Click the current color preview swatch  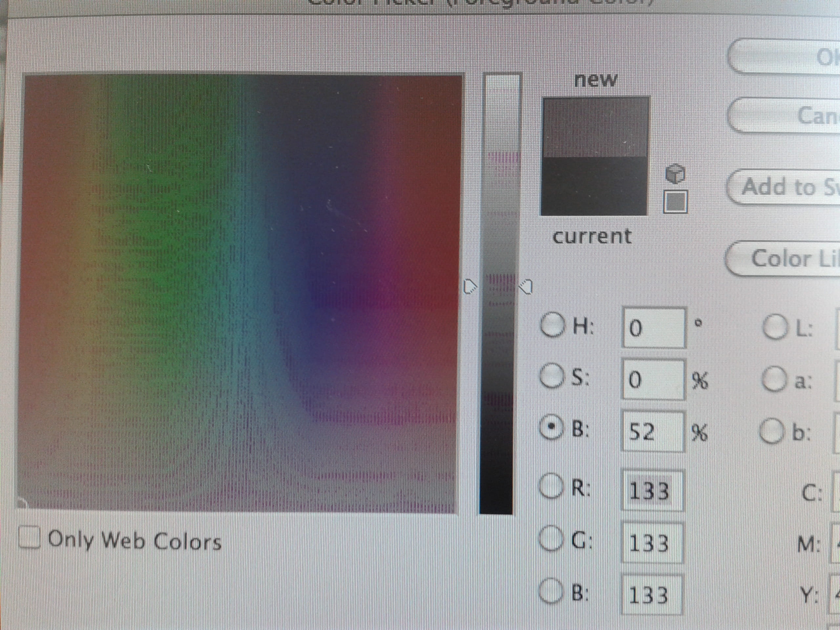tap(594, 186)
